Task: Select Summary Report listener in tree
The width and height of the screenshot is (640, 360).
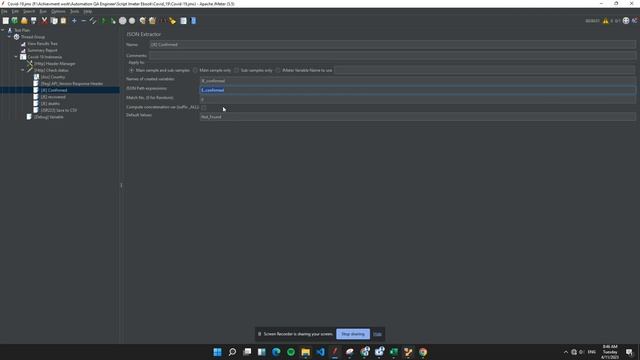Action: [42, 50]
